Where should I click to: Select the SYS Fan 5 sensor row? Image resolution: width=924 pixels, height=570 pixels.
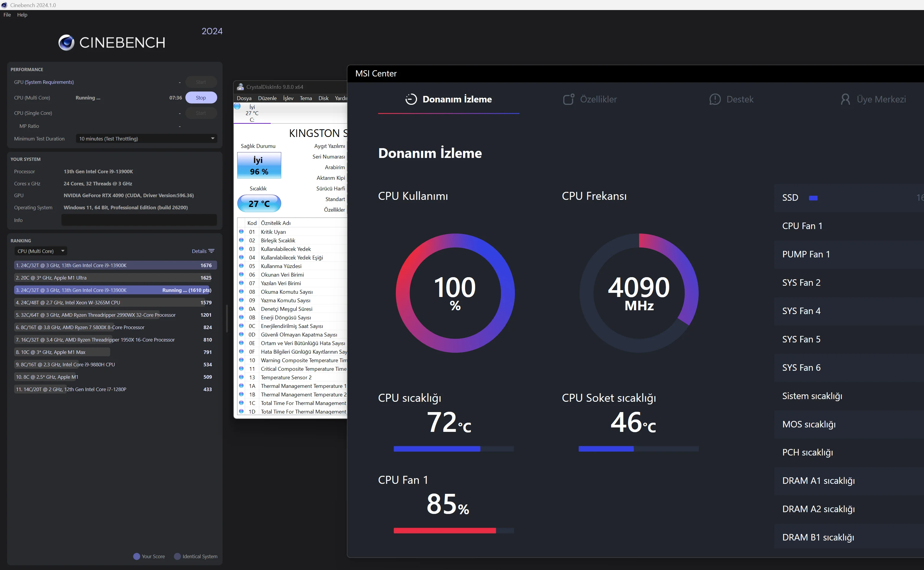click(x=849, y=339)
